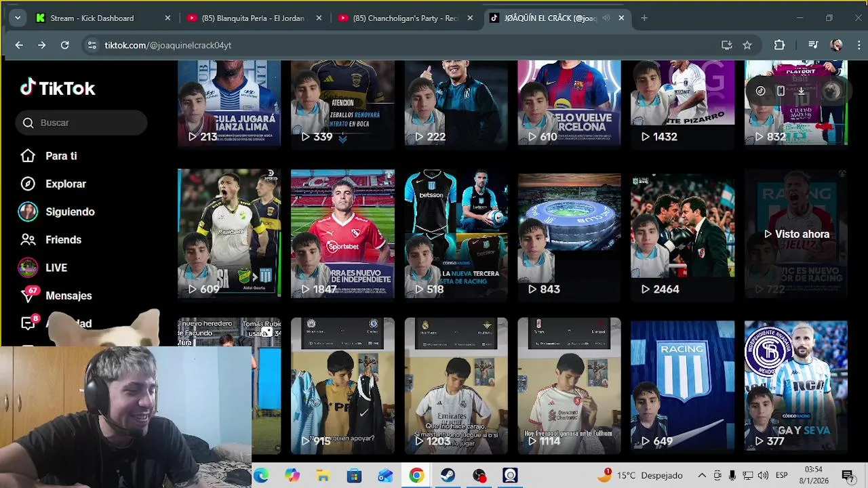Click the Buscar search field

(81, 123)
